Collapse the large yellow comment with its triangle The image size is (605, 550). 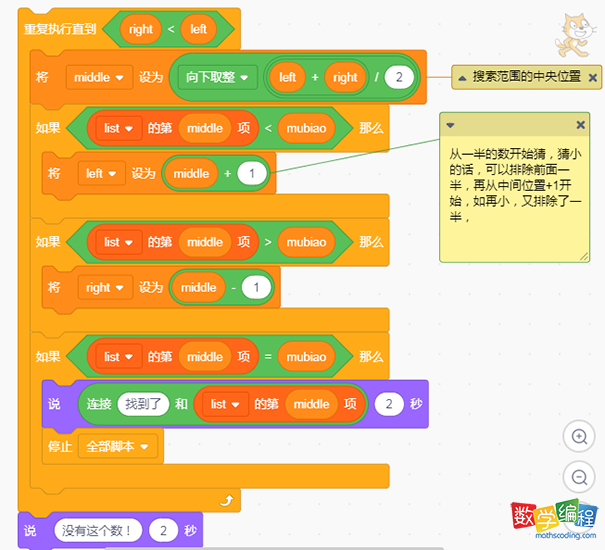click(x=450, y=125)
